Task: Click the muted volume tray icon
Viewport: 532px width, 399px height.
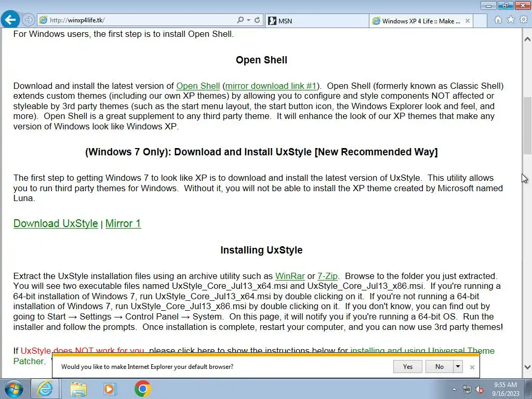Action: [480, 390]
